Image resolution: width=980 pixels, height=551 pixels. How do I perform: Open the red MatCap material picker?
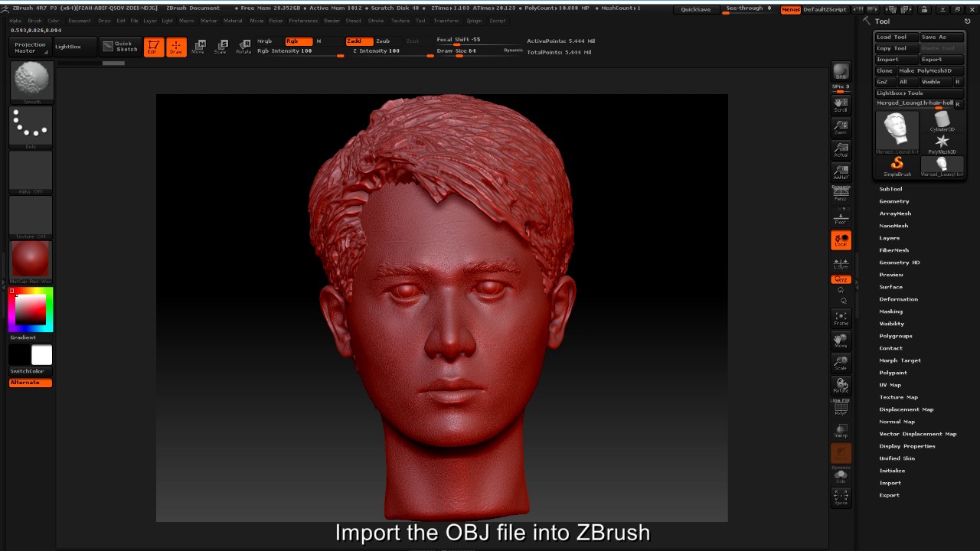tap(31, 261)
